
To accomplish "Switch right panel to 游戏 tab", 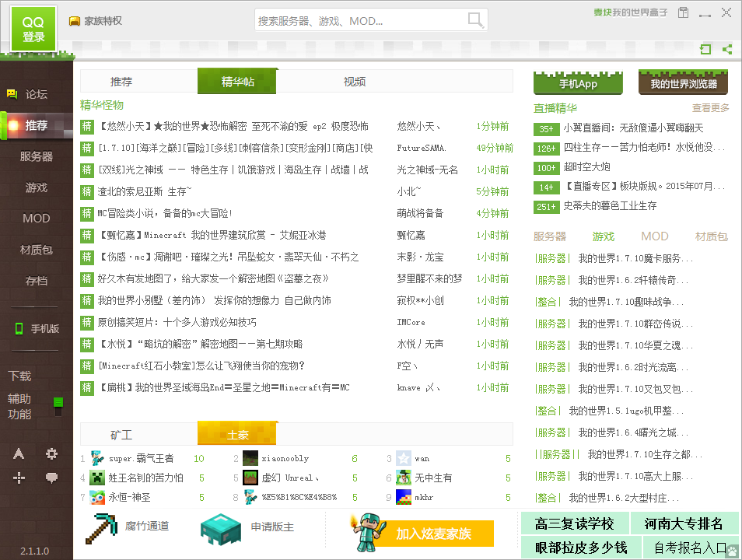I will pyautogui.click(x=604, y=236).
